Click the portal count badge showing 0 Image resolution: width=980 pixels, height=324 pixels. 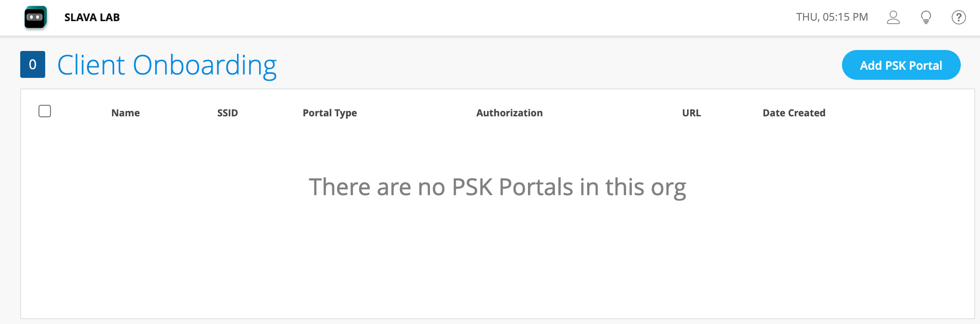click(x=33, y=64)
